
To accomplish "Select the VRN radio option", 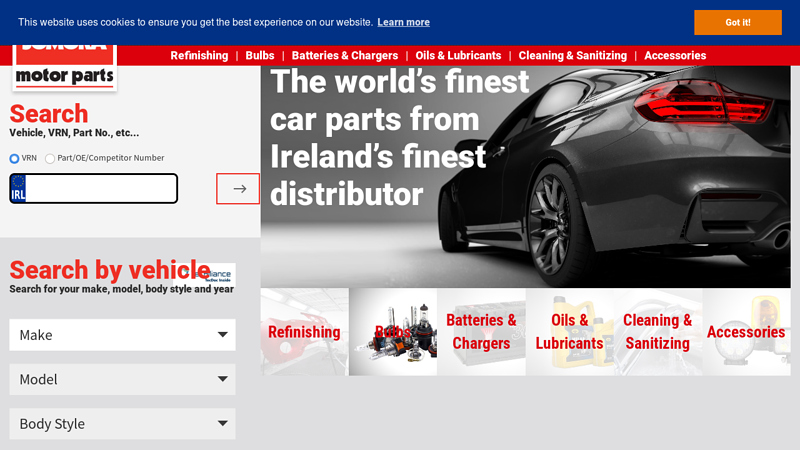I will tap(14, 159).
